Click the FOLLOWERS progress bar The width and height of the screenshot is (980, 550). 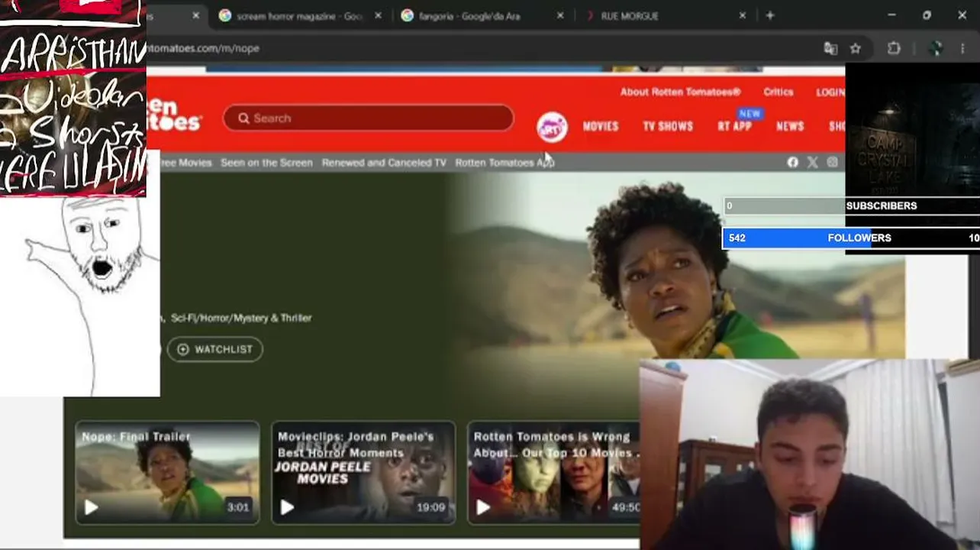[x=851, y=238]
